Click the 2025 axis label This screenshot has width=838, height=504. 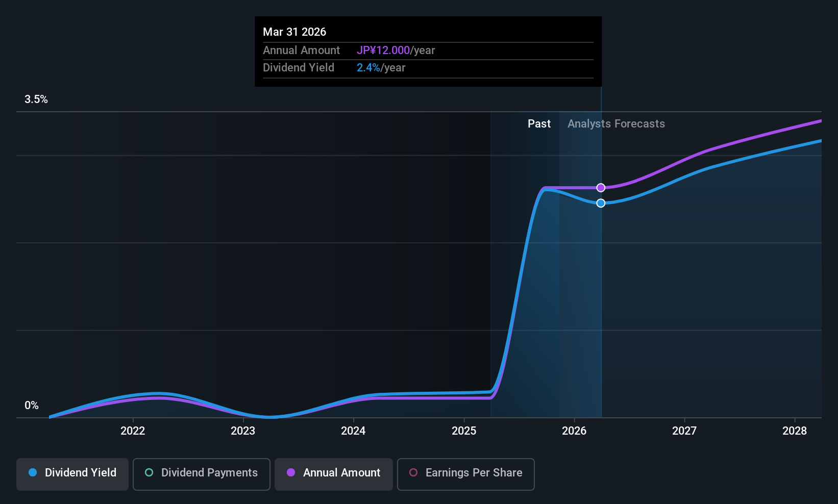(464, 431)
